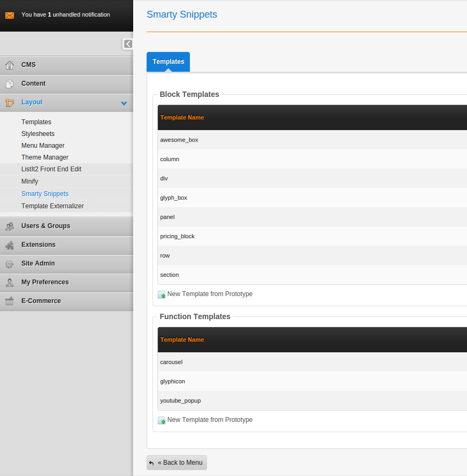Click New Template from Prototype under Block Templates
Screen dimensions: 467x476
point(210,294)
